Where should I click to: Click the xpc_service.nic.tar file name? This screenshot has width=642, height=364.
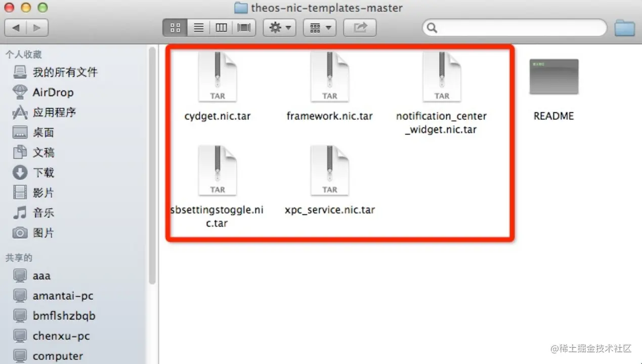[x=330, y=210]
